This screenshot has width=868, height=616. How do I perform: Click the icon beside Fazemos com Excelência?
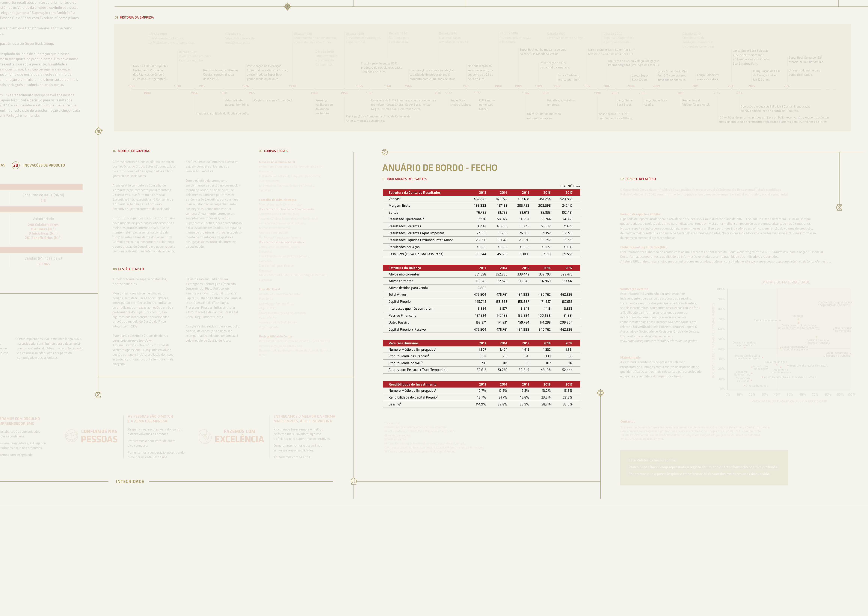[x=205, y=437]
